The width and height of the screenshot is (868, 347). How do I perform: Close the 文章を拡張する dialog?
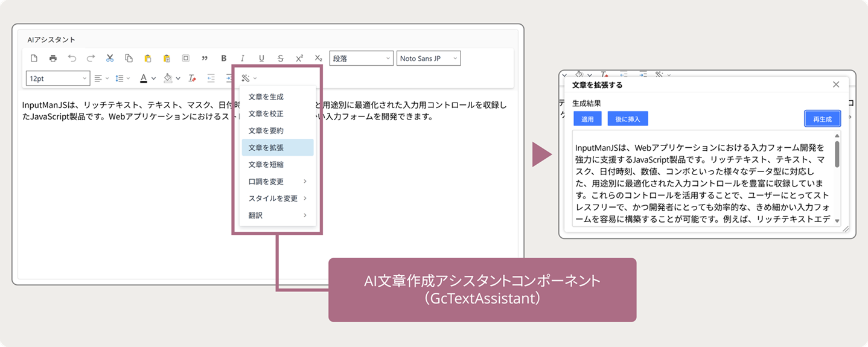pos(836,84)
